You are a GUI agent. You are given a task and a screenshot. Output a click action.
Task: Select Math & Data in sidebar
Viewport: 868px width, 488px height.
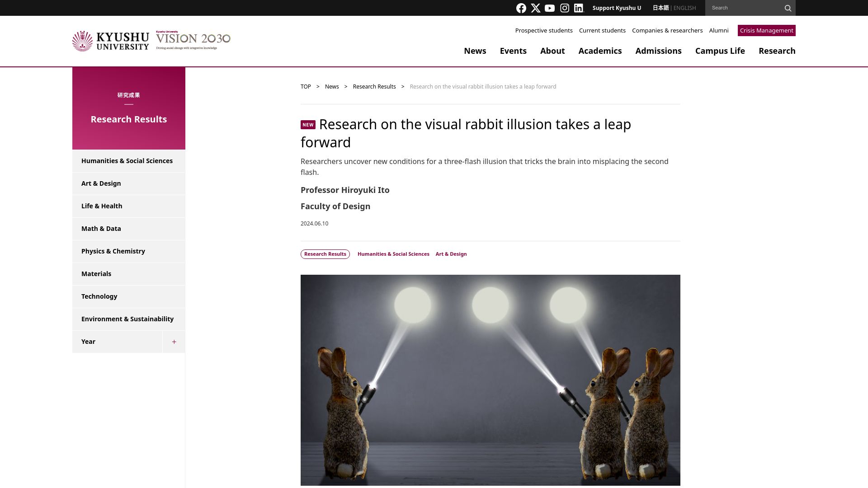129,229
